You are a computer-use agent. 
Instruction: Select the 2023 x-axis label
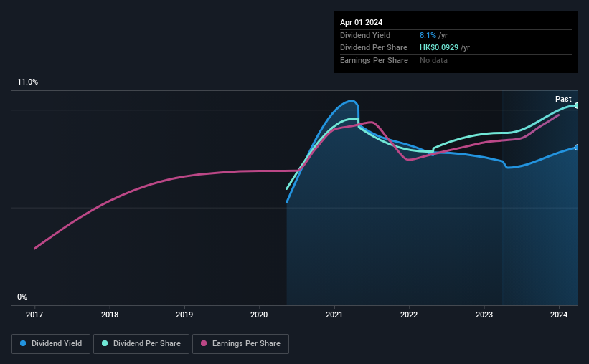pyautogui.click(x=484, y=315)
